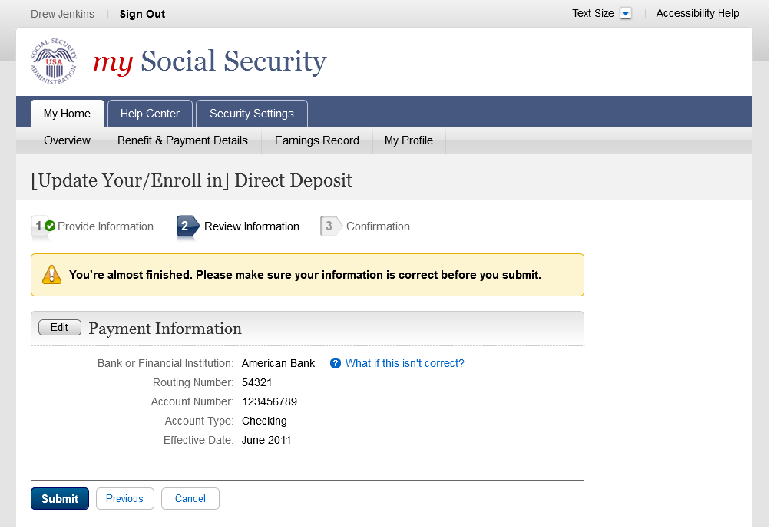Switch to the My Home tab
The width and height of the screenshot is (774, 532).
click(67, 114)
